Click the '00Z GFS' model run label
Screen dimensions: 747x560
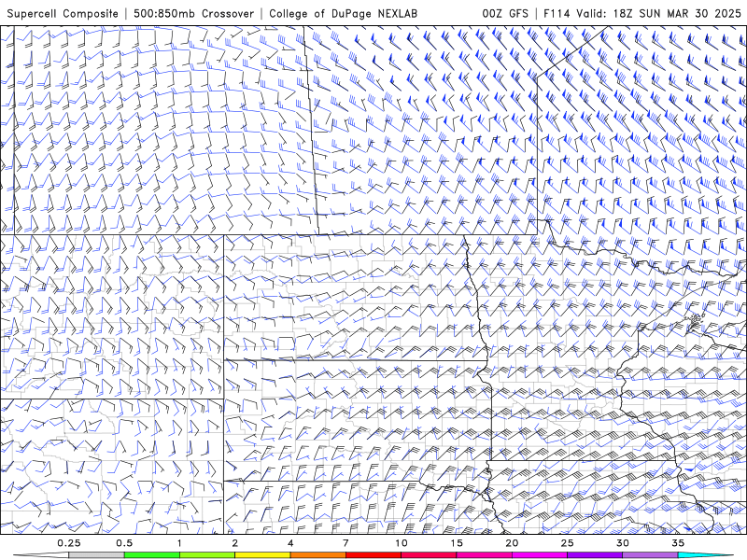click(x=505, y=14)
